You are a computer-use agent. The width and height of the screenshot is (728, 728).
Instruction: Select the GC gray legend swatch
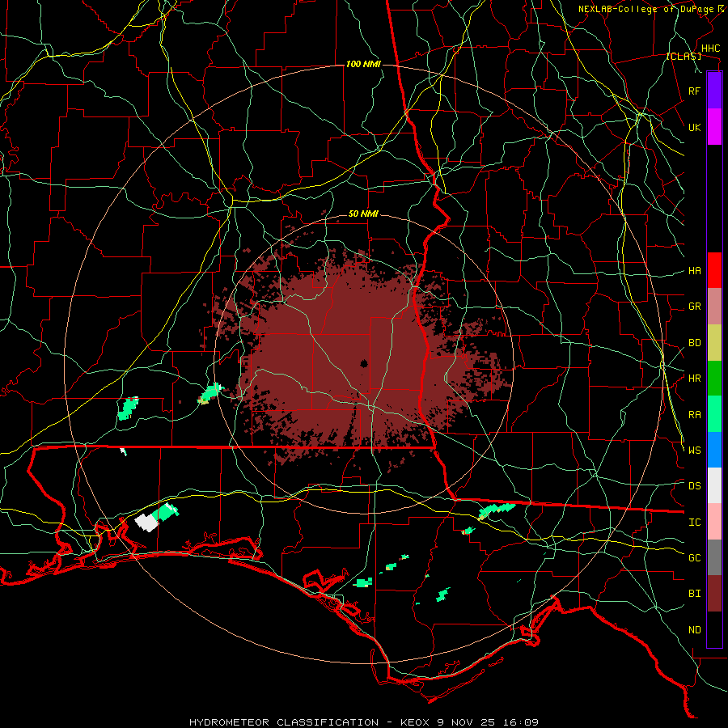(714, 557)
